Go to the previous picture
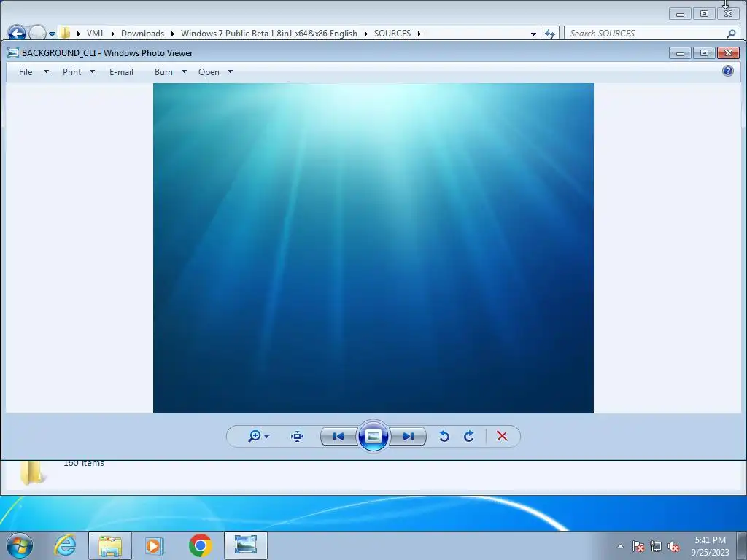 [338, 436]
